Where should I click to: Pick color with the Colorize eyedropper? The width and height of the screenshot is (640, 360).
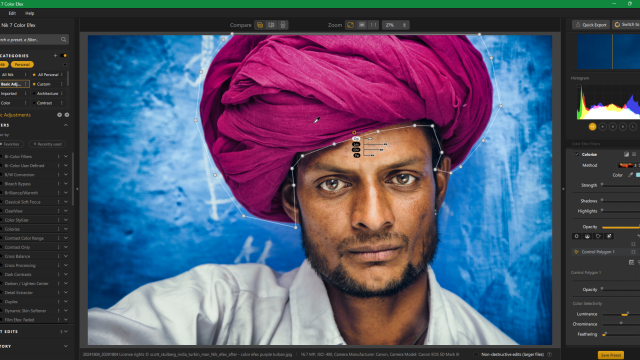(x=630, y=175)
